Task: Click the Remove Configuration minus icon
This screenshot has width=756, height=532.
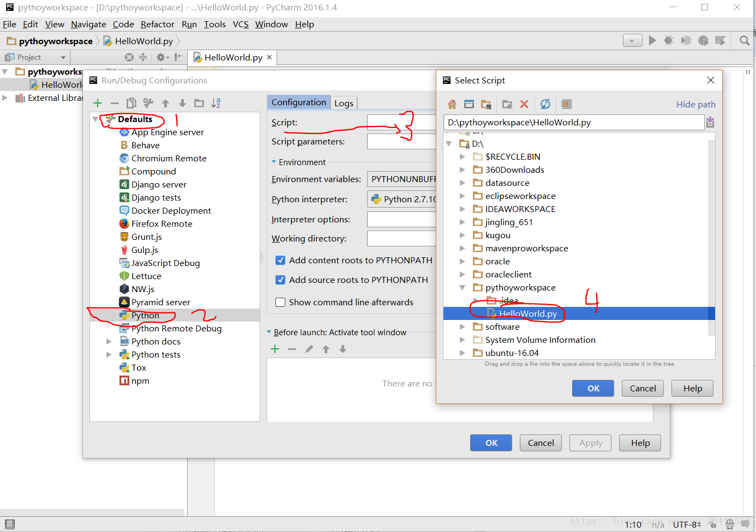Action: click(115, 103)
